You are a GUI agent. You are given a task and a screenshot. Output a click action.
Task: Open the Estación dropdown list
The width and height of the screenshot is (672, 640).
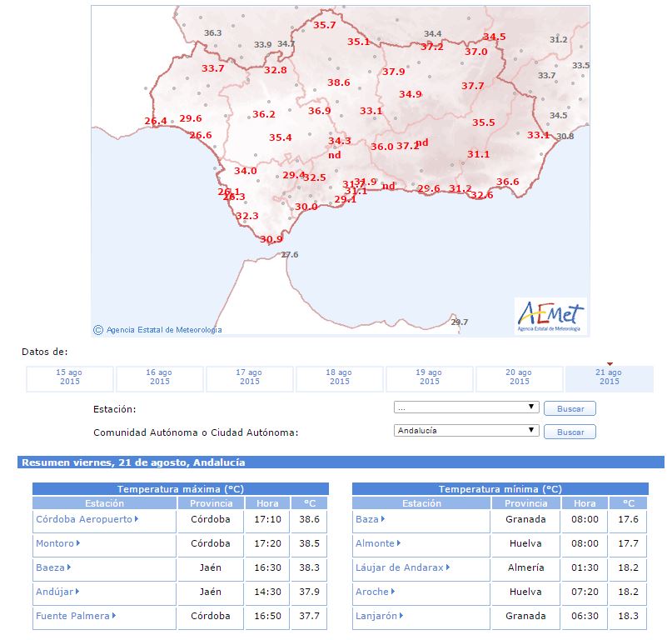466,407
